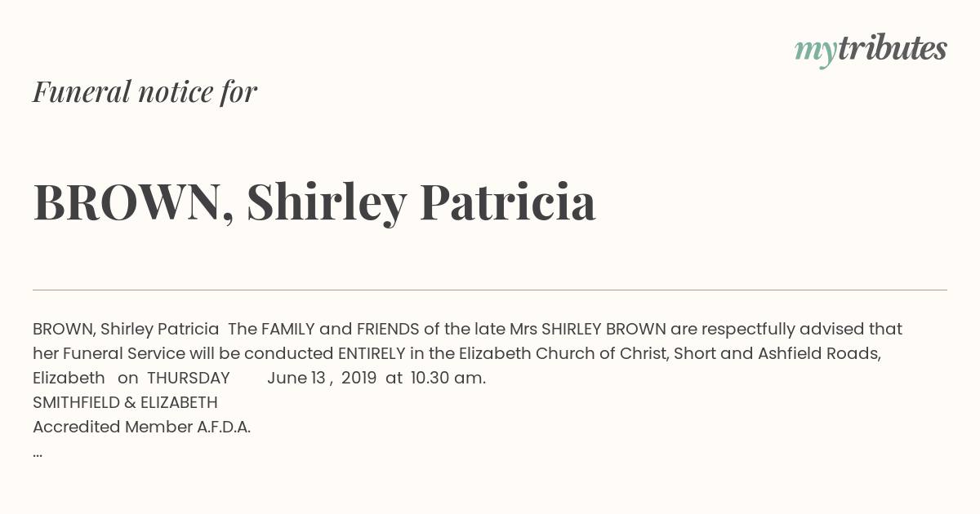Viewport: 980px width, 514px height.
Task: Click the 'tributes' part of logo
Action: [892, 48]
